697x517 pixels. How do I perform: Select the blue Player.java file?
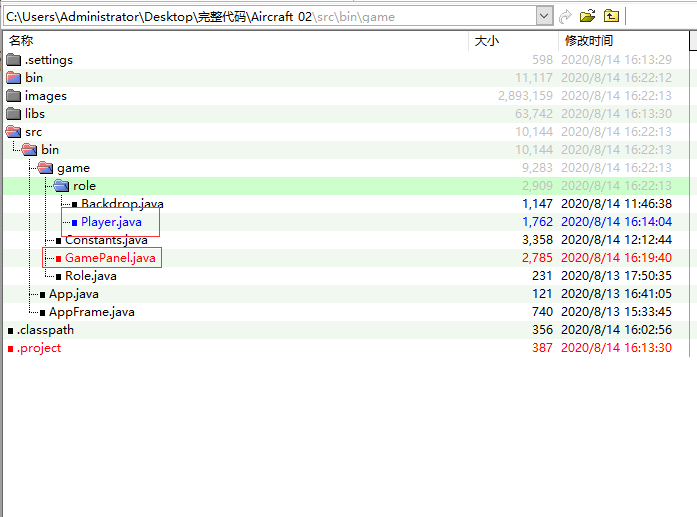coord(111,222)
